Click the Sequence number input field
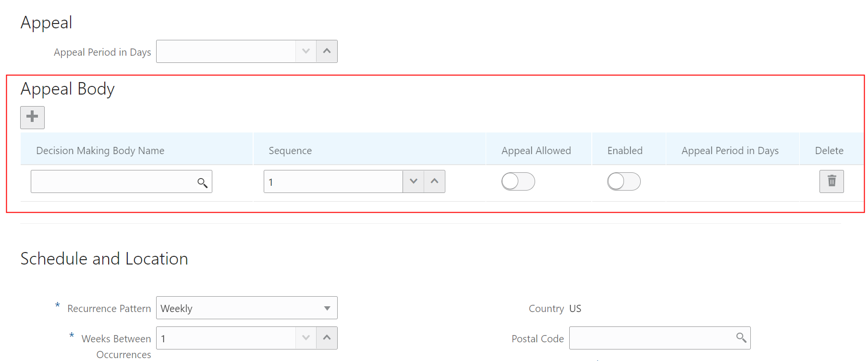 (333, 181)
